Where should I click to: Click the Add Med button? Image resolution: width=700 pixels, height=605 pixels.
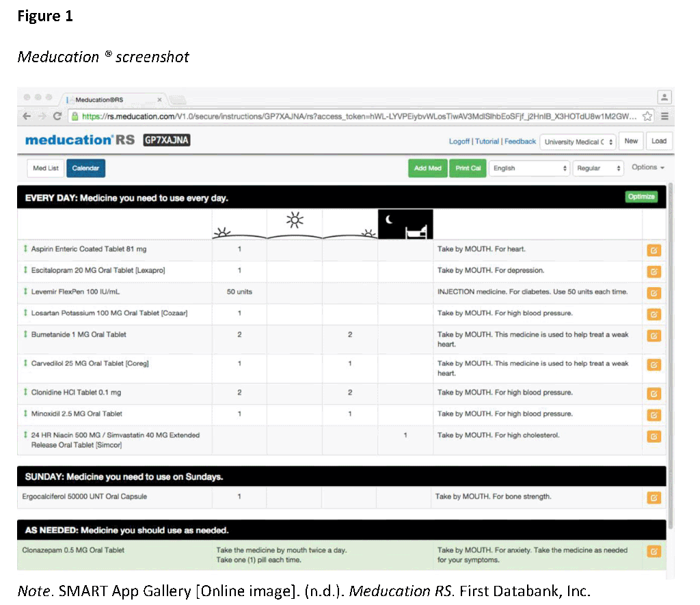pos(428,168)
